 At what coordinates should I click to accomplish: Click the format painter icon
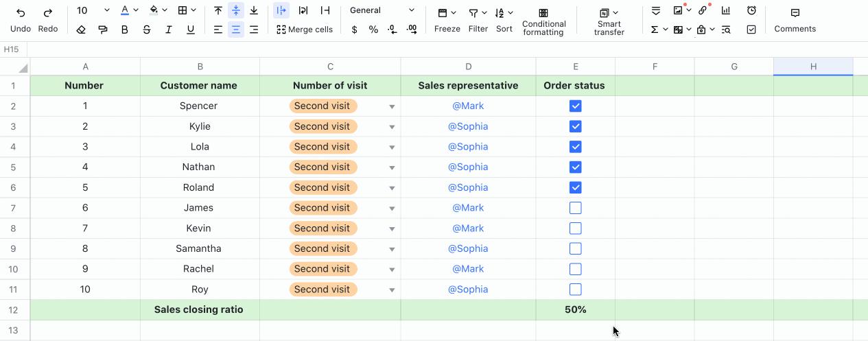click(103, 30)
